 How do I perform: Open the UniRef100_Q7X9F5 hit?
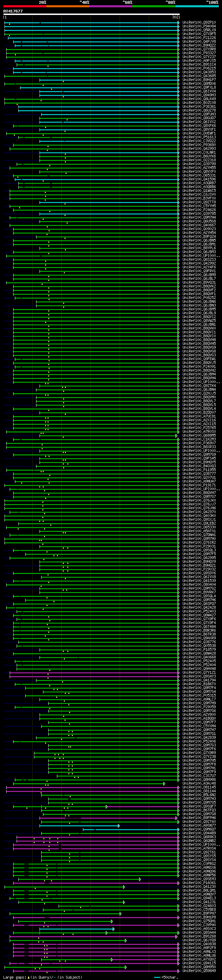pos(199,34)
